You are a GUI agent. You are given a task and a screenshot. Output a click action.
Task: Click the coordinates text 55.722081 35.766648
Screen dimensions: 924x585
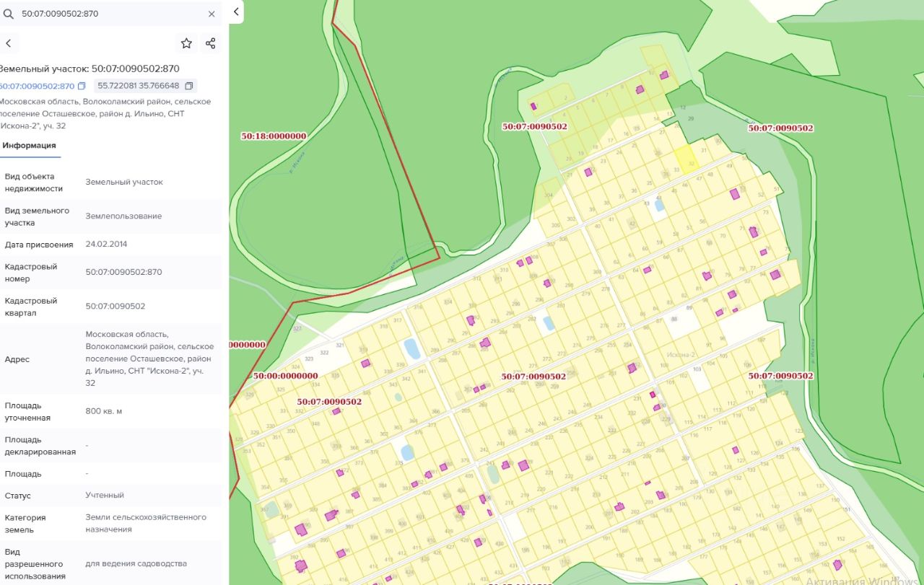(x=139, y=86)
